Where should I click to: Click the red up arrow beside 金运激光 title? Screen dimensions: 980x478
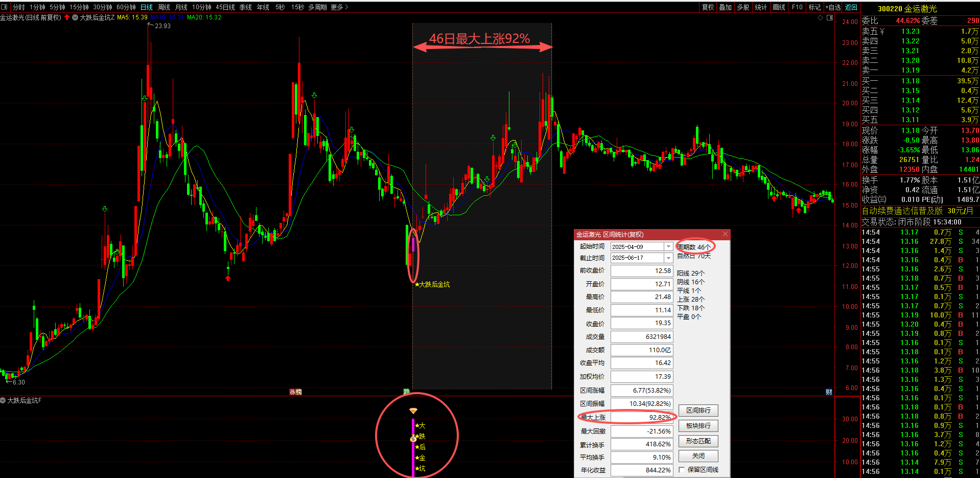[x=67, y=17]
